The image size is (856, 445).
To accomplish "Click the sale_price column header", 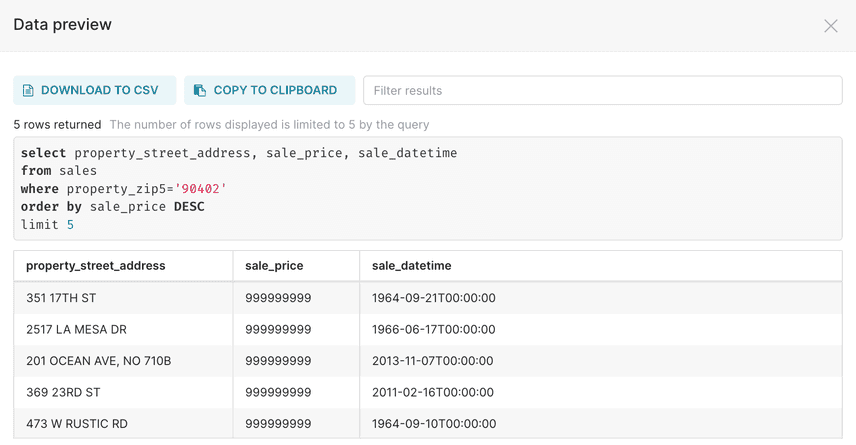I will 296,266.
